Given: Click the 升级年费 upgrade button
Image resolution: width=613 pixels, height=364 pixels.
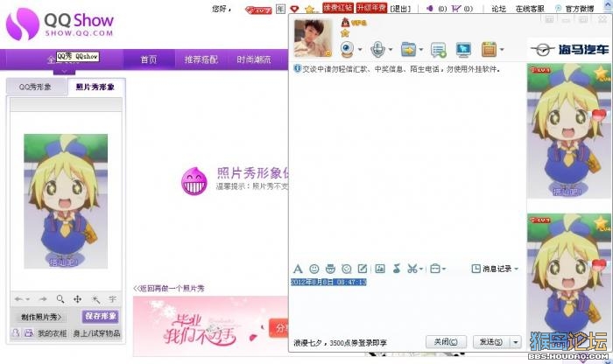Looking at the screenshot, I should 371,7.
